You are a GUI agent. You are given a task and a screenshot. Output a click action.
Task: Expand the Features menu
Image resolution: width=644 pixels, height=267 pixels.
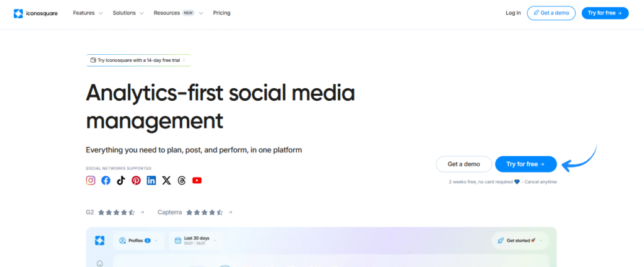coord(88,13)
